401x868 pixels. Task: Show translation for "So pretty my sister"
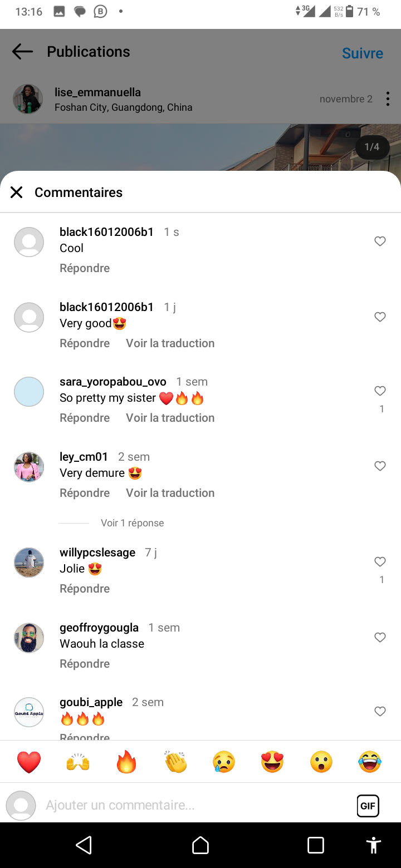click(170, 418)
